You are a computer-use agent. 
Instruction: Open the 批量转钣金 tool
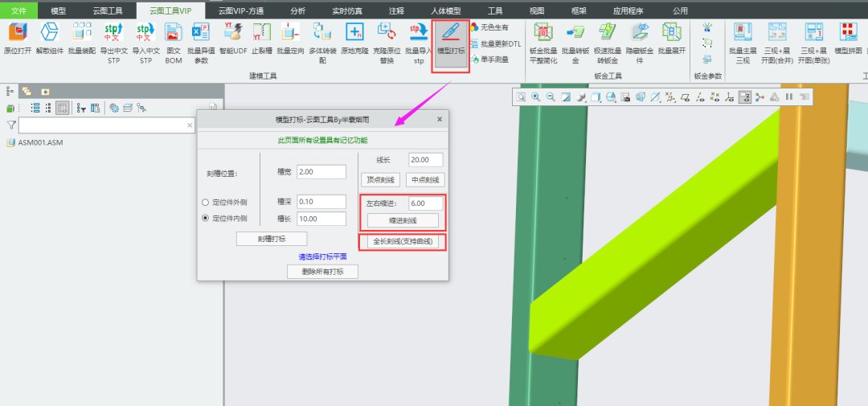(x=575, y=32)
